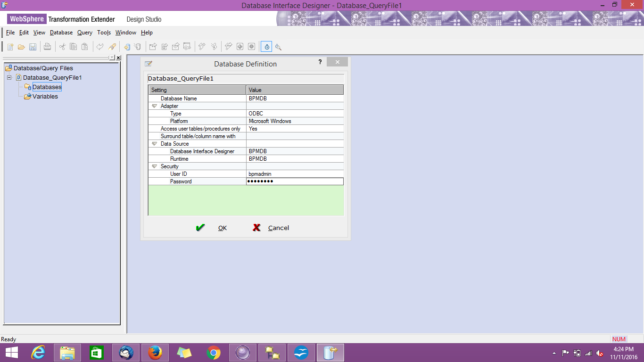Cut the selected item

click(62, 46)
